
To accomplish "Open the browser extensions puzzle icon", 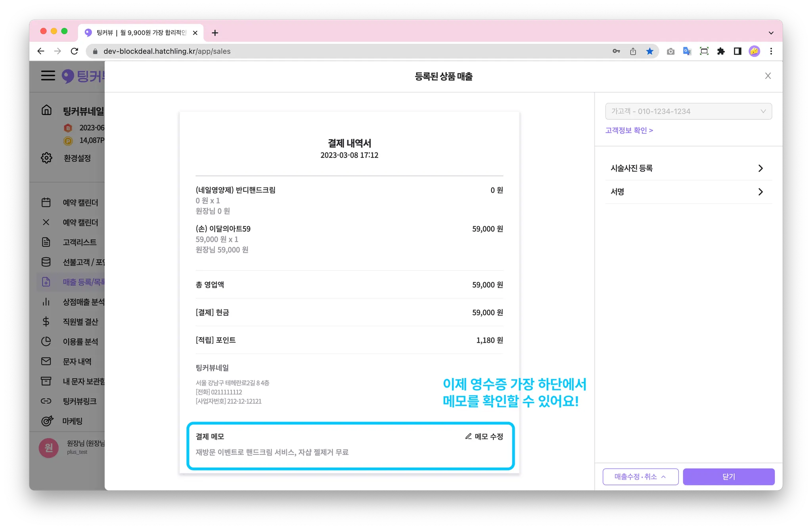I will pos(721,51).
